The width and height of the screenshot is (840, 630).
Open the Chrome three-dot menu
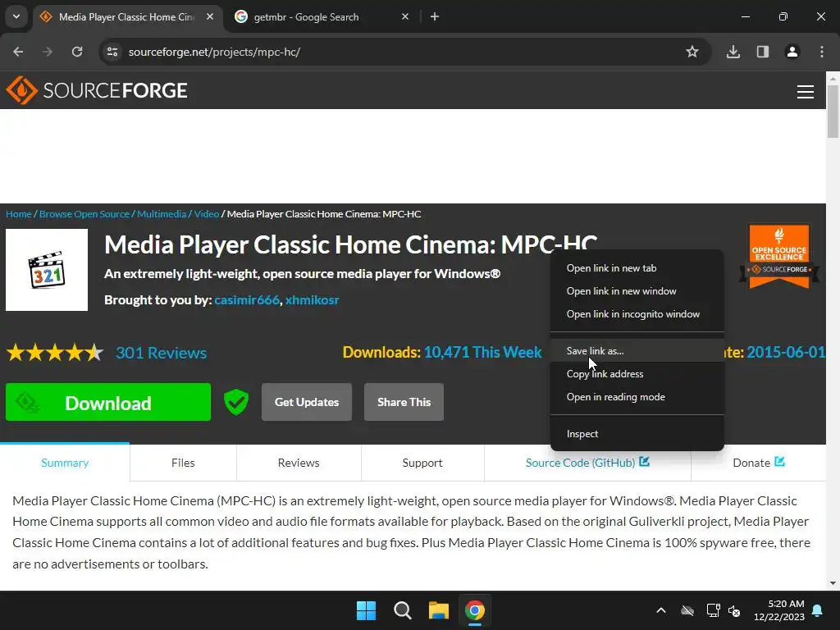click(822, 52)
